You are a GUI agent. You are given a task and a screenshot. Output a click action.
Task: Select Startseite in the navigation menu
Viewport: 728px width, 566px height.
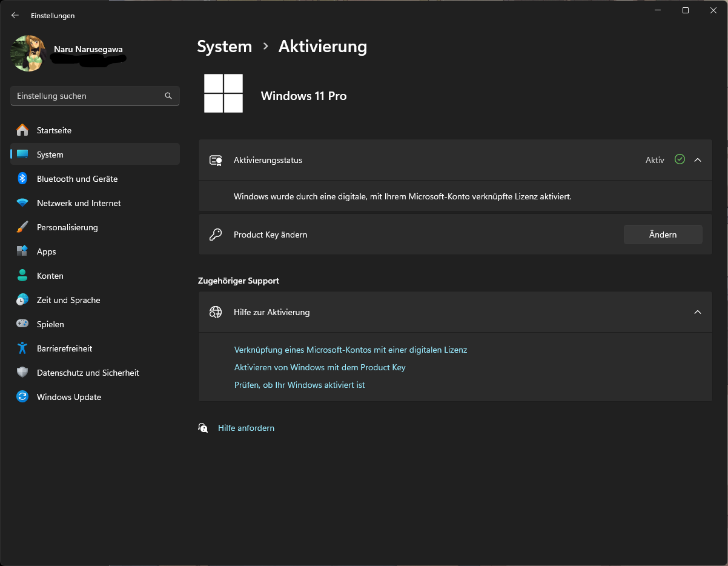pyautogui.click(x=54, y=130)
